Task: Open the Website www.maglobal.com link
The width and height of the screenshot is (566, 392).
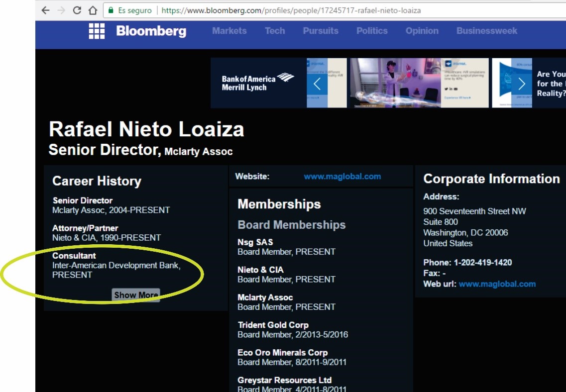Action: pyautogui.click(x=342, y=176)
